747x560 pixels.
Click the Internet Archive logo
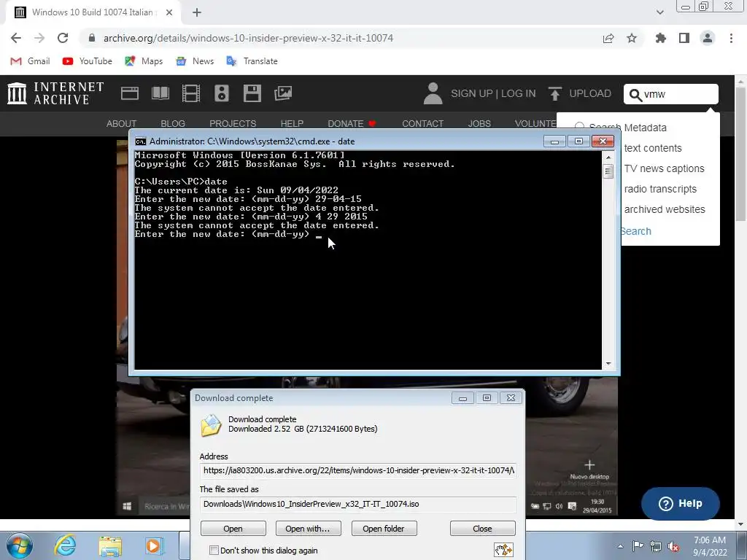coord(55,93)
